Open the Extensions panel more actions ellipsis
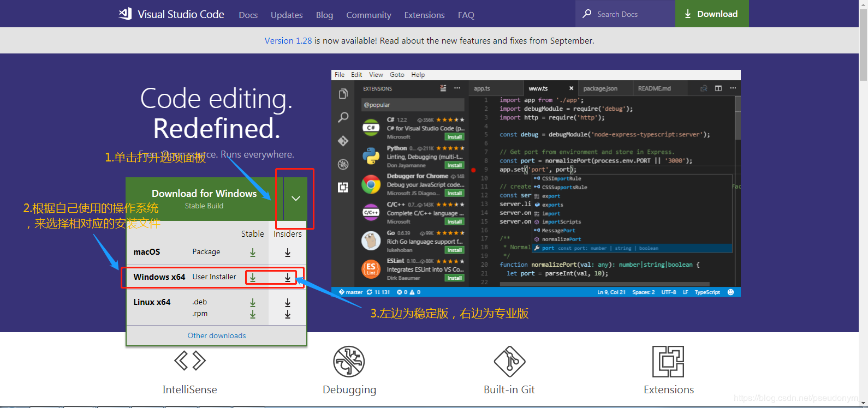This screenshot has height=408, width=868. 457,88
